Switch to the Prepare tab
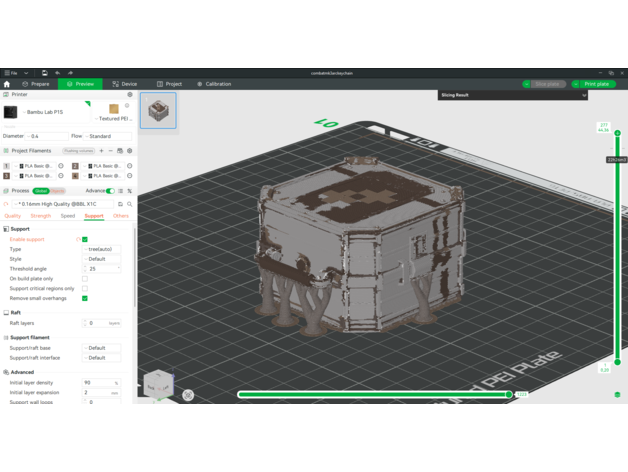This screenshot has width=628, height=472. coord(36,84)
